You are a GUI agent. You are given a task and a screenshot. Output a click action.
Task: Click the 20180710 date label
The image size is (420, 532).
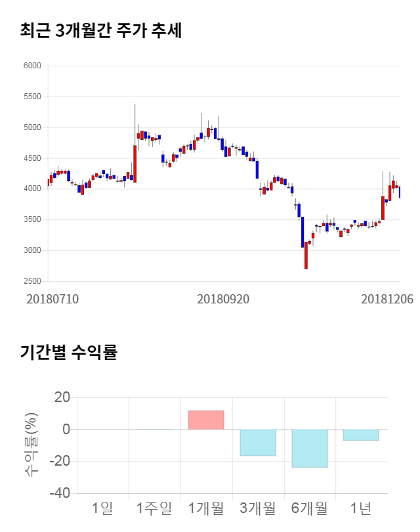[52, 299]
